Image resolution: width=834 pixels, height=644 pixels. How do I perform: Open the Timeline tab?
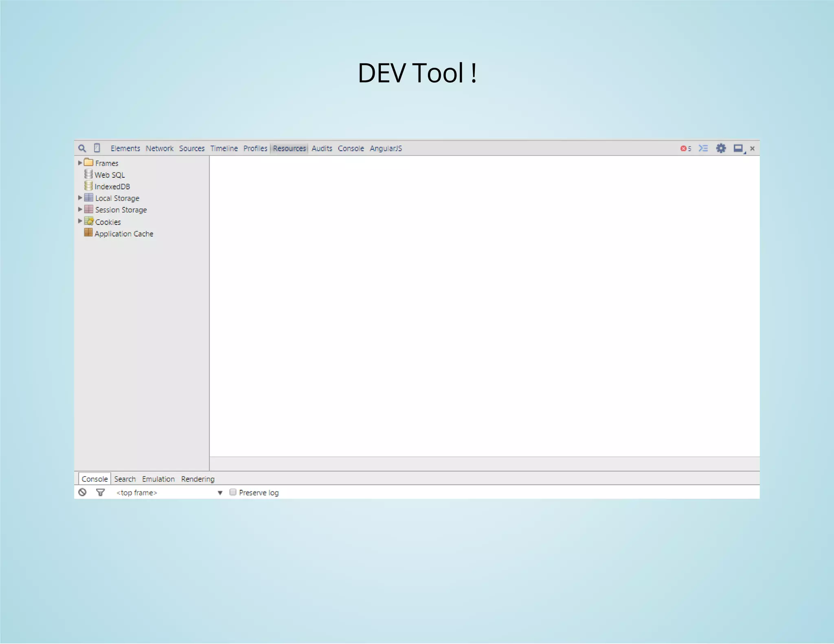click(224, 149)
